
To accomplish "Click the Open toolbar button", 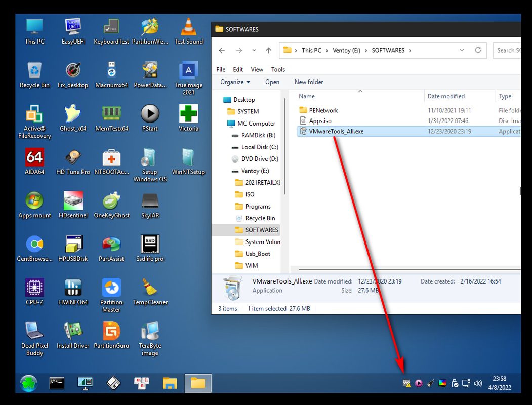I will click(272, 82).
